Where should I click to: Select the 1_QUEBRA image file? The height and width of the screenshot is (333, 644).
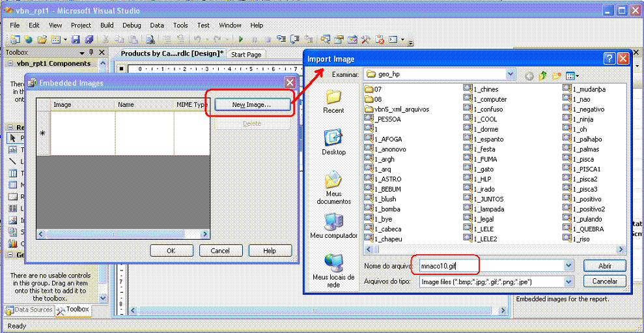click(x=583, y=229)
